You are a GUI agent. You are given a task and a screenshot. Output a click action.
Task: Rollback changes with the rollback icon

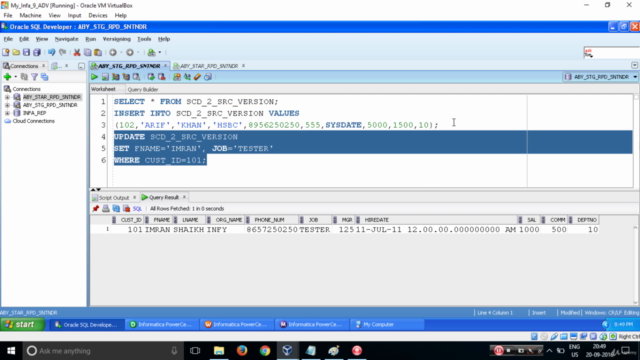[162, 77]
